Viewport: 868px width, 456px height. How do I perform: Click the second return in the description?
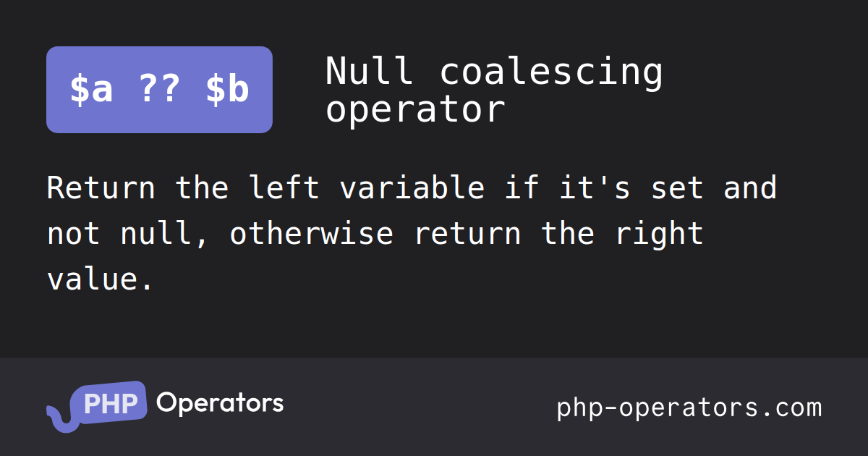(x=467, y=234)
